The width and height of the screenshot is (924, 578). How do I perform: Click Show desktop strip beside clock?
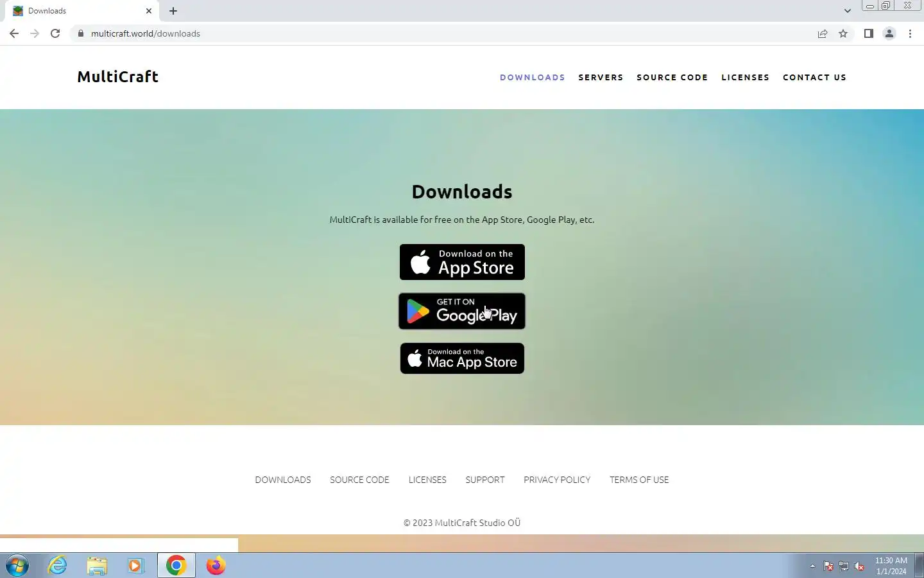[919, 566]
